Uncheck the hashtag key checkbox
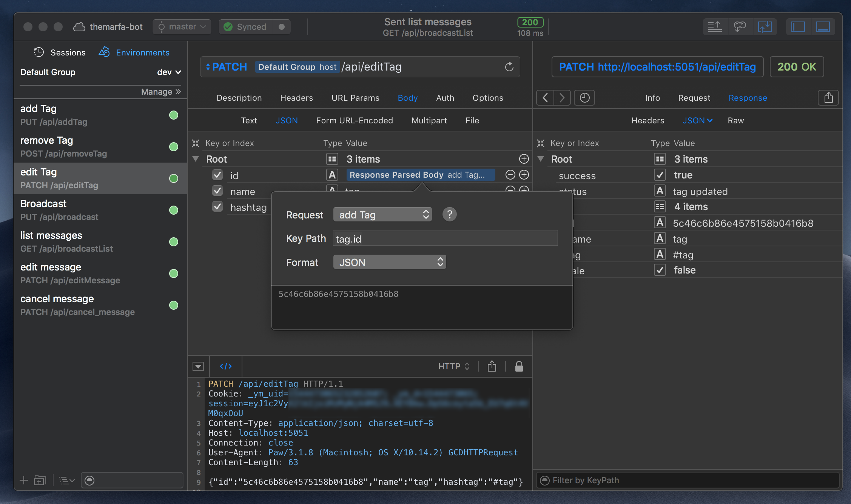Image resolution: width=851 pixels, height=504 pixels. point(217,207)
